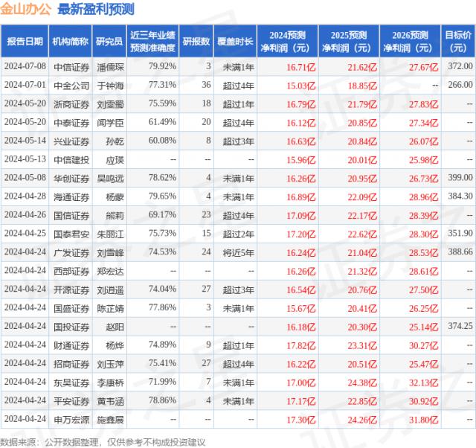The image size is (476, 448).
Task: Click 2026 profit value 27.83亿
Action: pos(423,104)
